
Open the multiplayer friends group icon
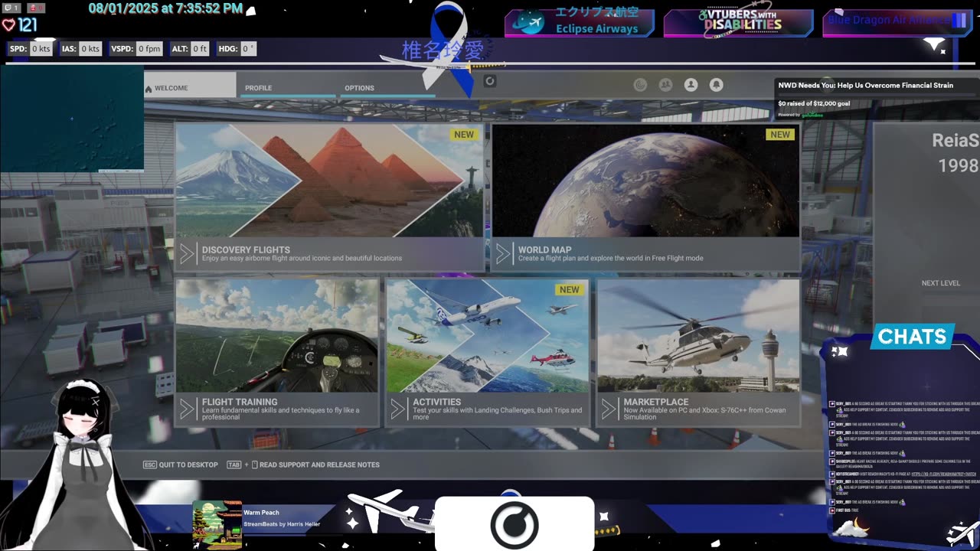666,85
